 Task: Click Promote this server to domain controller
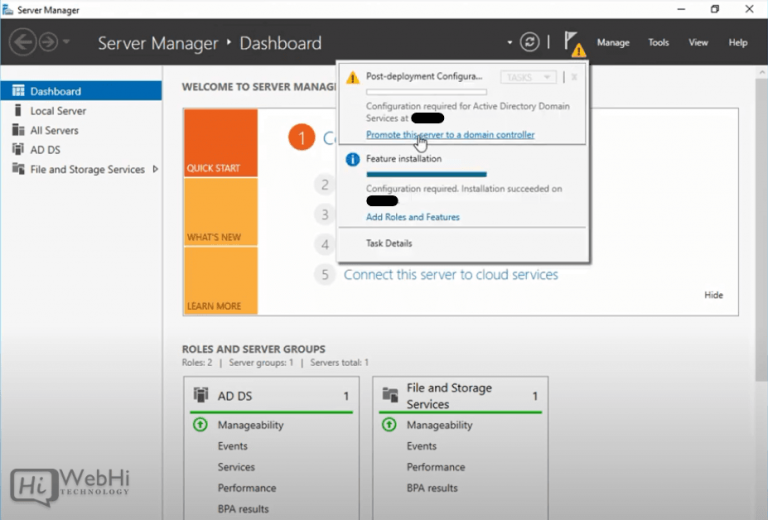click(x=450, y=135)
